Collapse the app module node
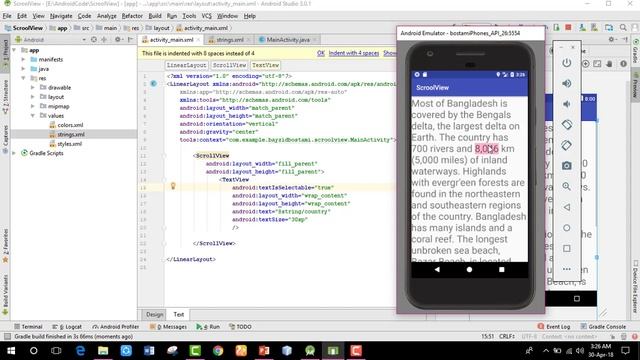Image resolution: width=640 pixels, height=360 pixels. (14, 50)
